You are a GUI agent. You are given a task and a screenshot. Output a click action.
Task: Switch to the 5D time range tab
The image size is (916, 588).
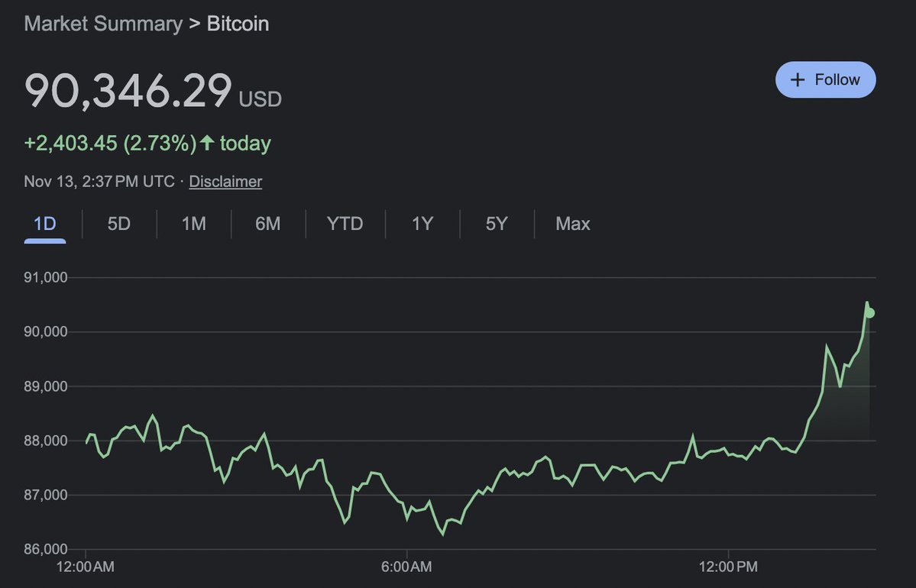tap(118, 224)
